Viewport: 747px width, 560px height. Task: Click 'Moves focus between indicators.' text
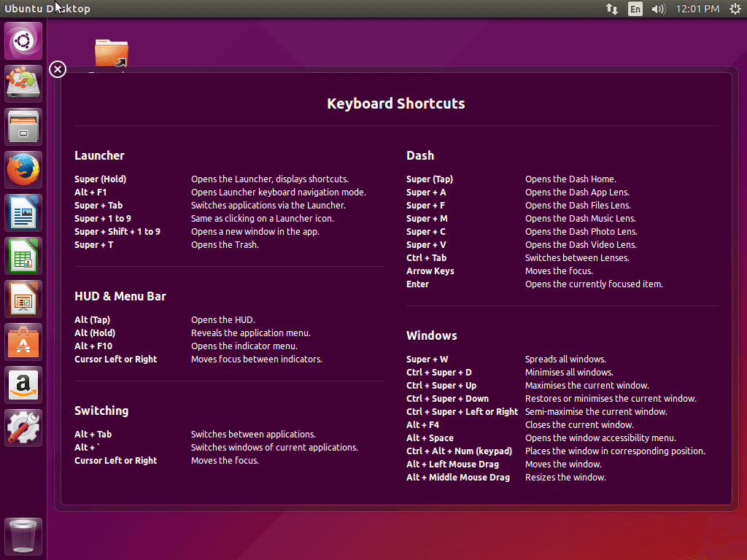(257, 359)
